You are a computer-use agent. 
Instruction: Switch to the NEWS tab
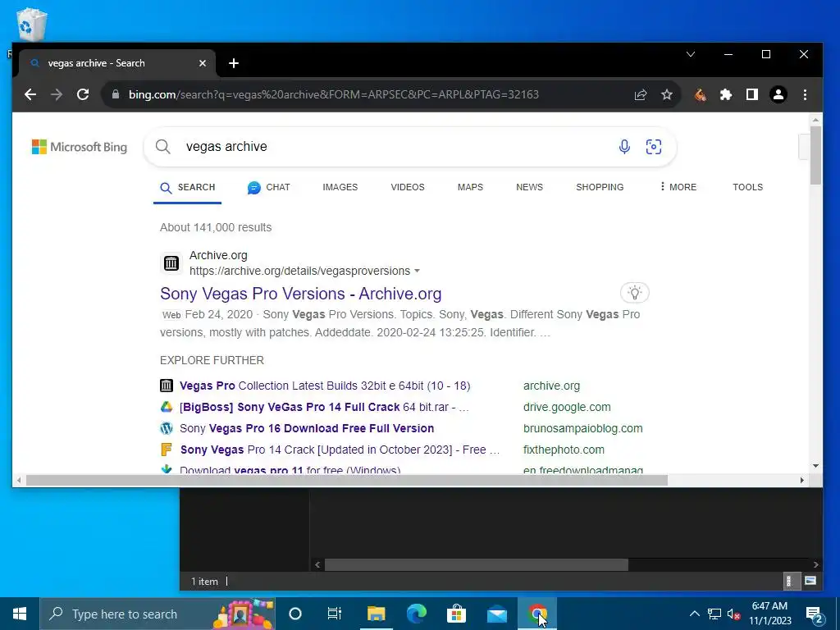point(529,188)
